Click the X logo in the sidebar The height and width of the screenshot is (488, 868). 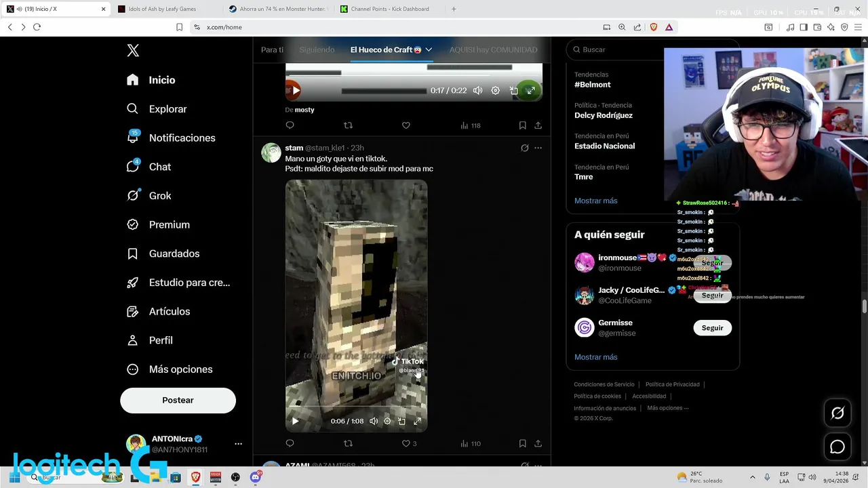[x=133, y=50]
